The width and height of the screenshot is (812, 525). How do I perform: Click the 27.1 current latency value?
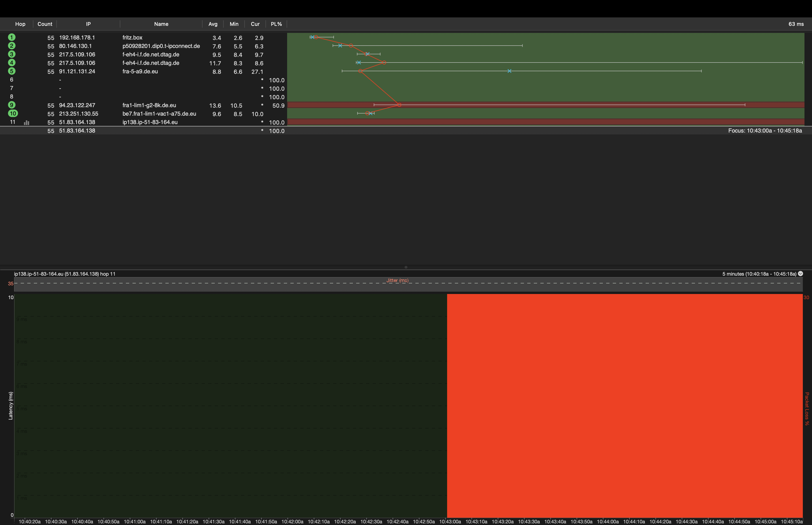pos(257,72)
